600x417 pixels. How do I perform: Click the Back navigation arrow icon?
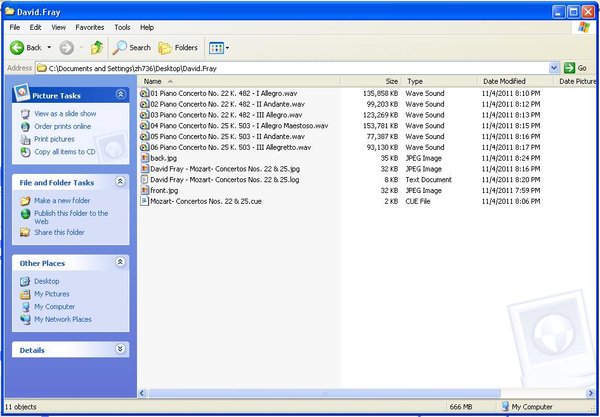[17, 47]
